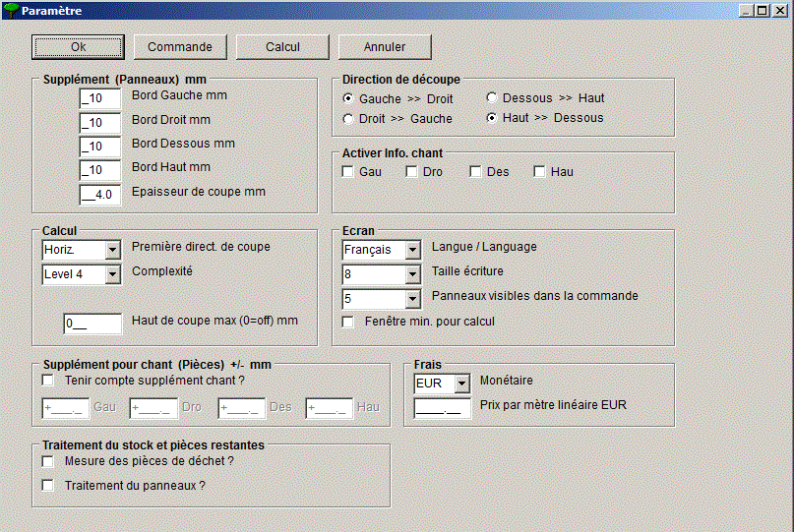Select Droit >> Gauche cutting direction
The height and width of the screenshot is (532, 794).
coord(348,119)
